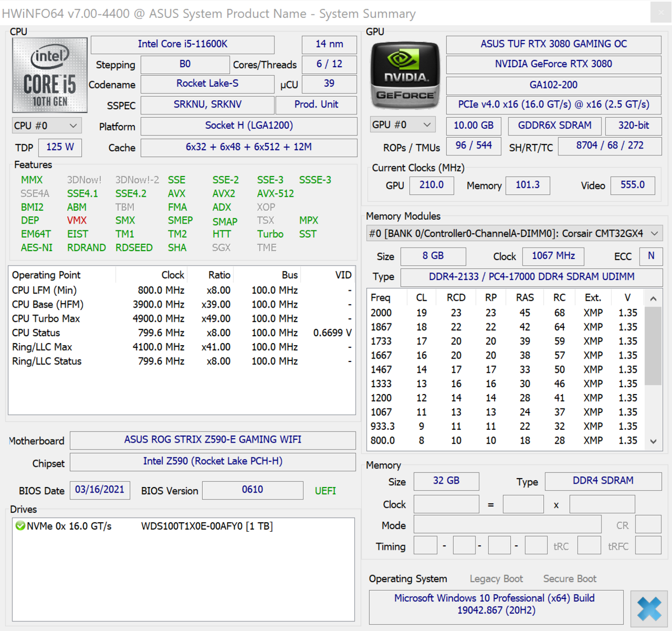The width and height of the screenshot is (672, 631).
Task: Click the Socket H (LGA1200) platform field
Action: coord(249,126)
